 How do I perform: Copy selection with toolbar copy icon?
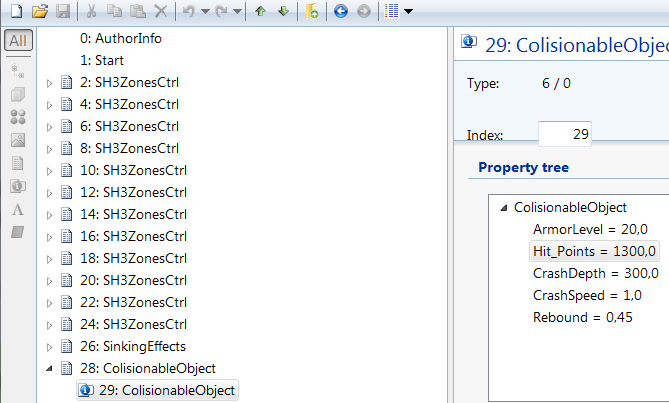(x=114, y=11)
